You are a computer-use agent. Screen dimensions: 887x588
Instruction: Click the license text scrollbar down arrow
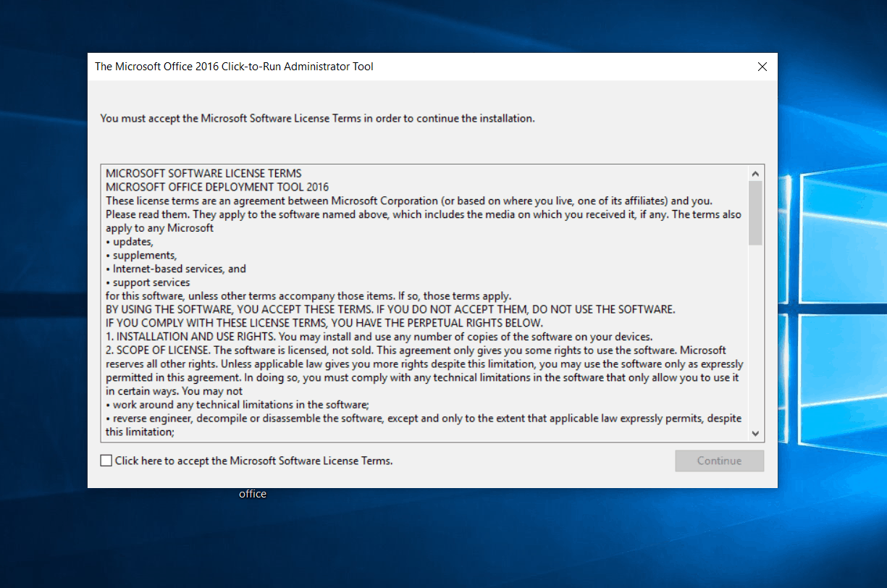tap(755, 434)
